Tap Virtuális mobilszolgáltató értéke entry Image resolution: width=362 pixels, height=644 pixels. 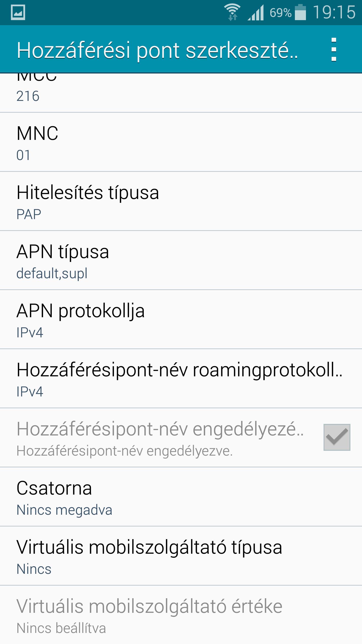(181, 615)
